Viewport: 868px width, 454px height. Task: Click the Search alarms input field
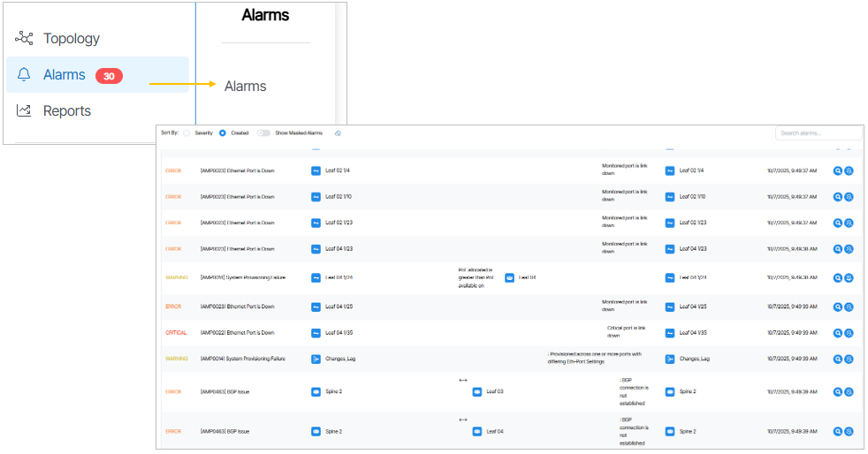click(818, 133)
